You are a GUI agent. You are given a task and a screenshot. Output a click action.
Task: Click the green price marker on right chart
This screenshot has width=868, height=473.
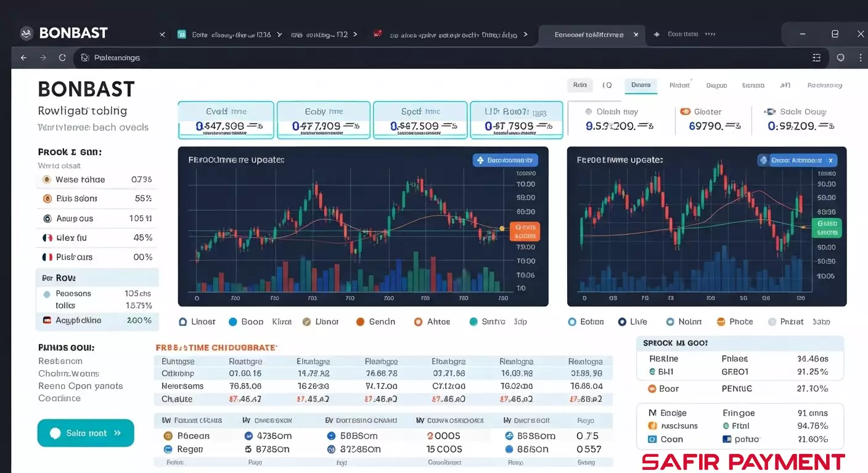pyautogui.click(x=827, y=228)
